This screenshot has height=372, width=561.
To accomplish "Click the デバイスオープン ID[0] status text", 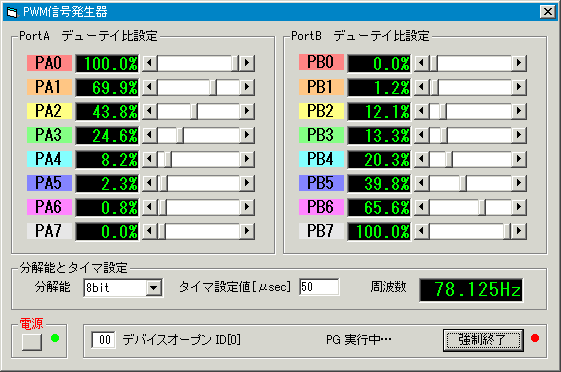I will click(181, 339).
